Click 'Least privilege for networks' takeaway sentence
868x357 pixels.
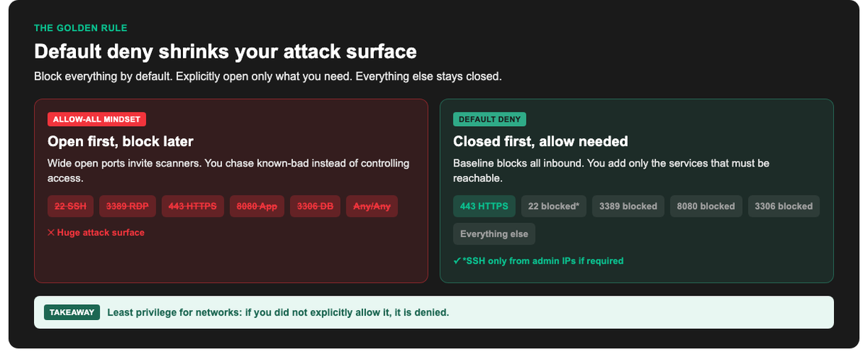pos(278,313)
